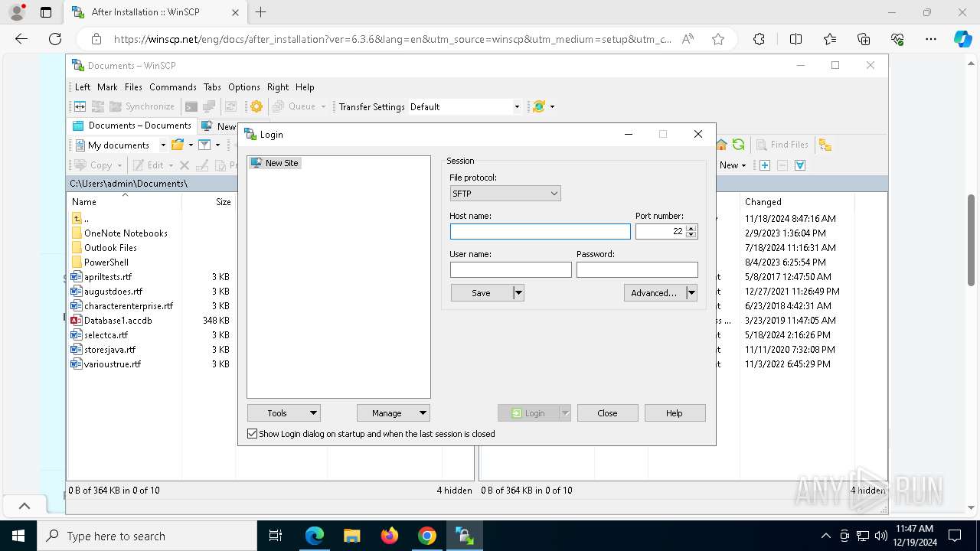This screenshot has width=980, height=551.
Task: Click the Find Files button
Action: (x=782, y=145)
